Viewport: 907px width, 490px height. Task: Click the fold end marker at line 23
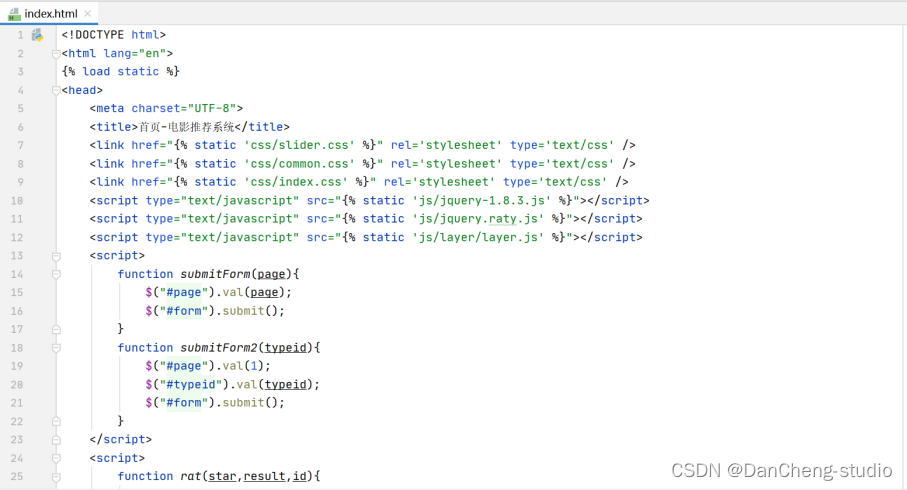click(56, 440)
